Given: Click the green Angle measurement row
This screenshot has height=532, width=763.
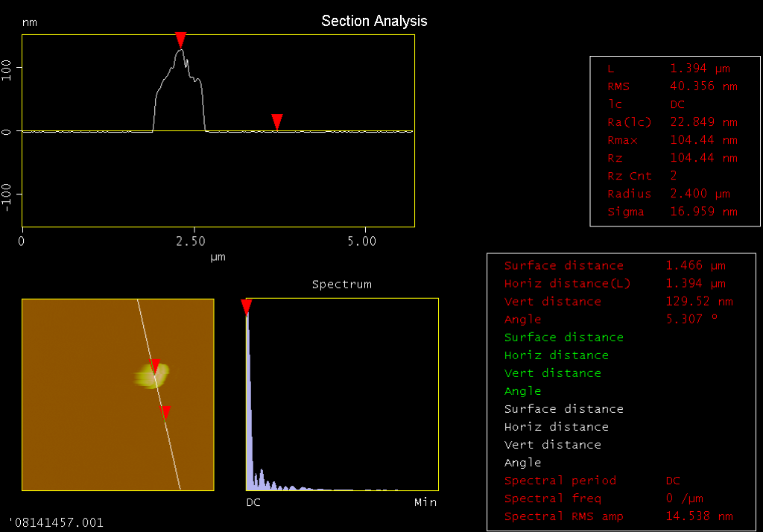Looking at the screenshot, I should point(522,391).
